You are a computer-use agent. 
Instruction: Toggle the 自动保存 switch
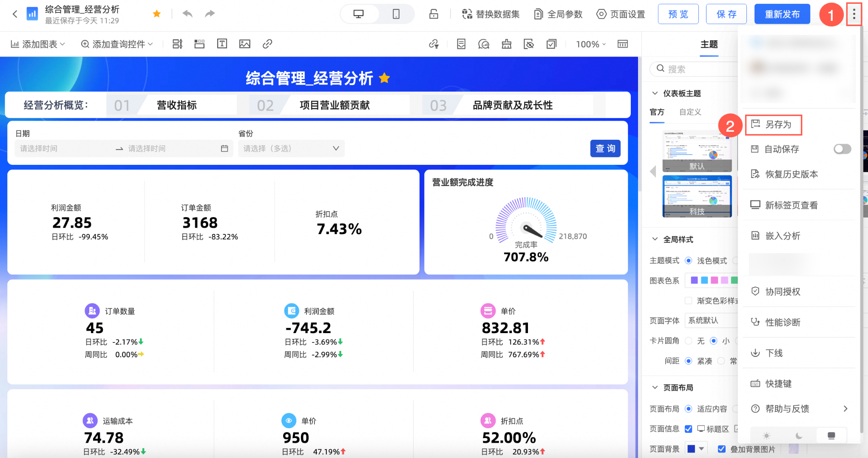(x=842, y=149)
